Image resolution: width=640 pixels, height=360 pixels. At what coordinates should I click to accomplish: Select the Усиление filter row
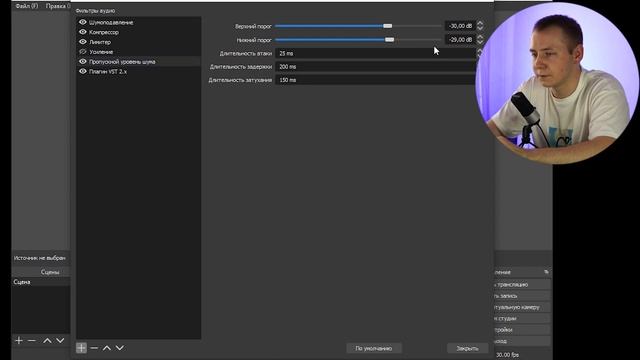138,52
